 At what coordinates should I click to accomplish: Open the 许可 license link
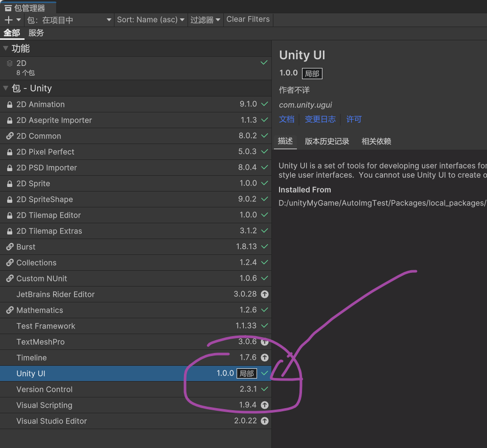[x=354, y=119]
